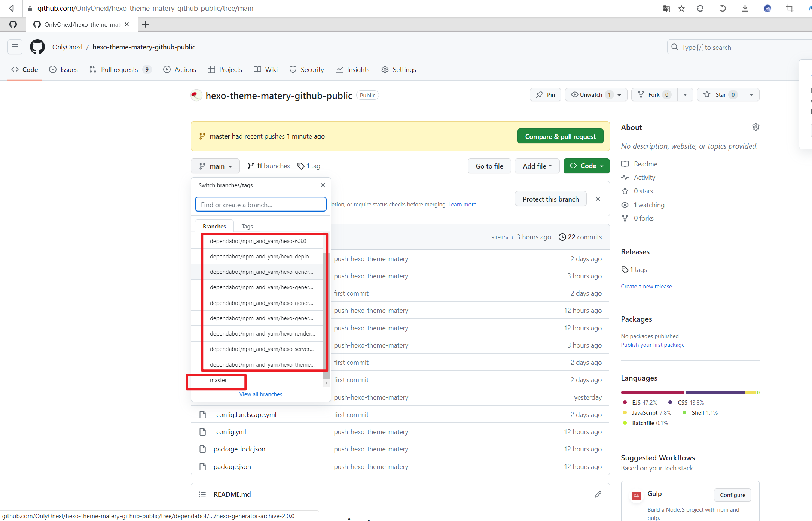Switch to the Tags tab in popup
This screenshot has width=812, height=521.
coord(247,226)
